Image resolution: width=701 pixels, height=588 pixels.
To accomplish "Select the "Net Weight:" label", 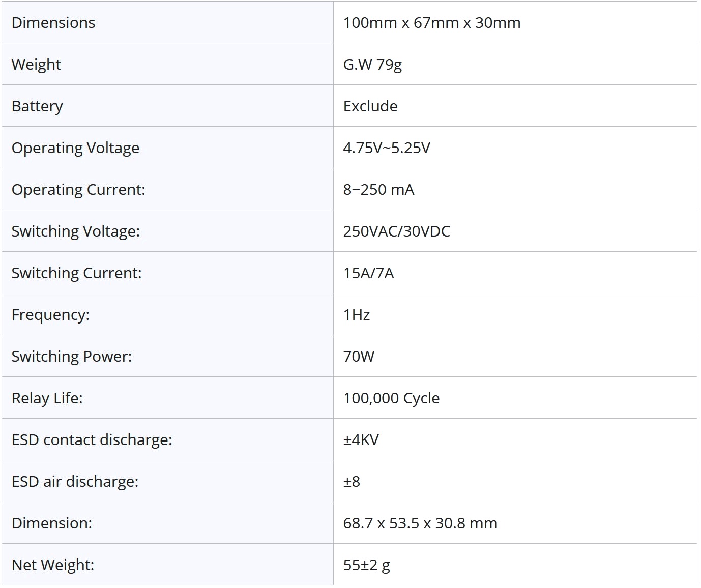I will point(53,565).
